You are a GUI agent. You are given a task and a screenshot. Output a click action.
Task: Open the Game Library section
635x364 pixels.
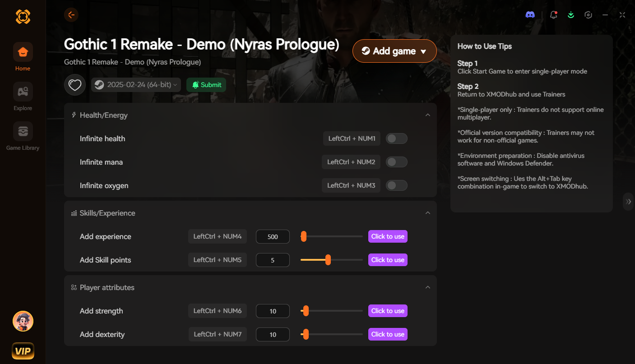(23, 136)
